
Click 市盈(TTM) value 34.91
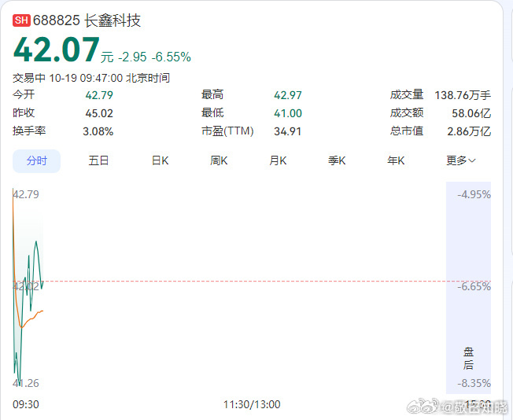click(287, 131)
